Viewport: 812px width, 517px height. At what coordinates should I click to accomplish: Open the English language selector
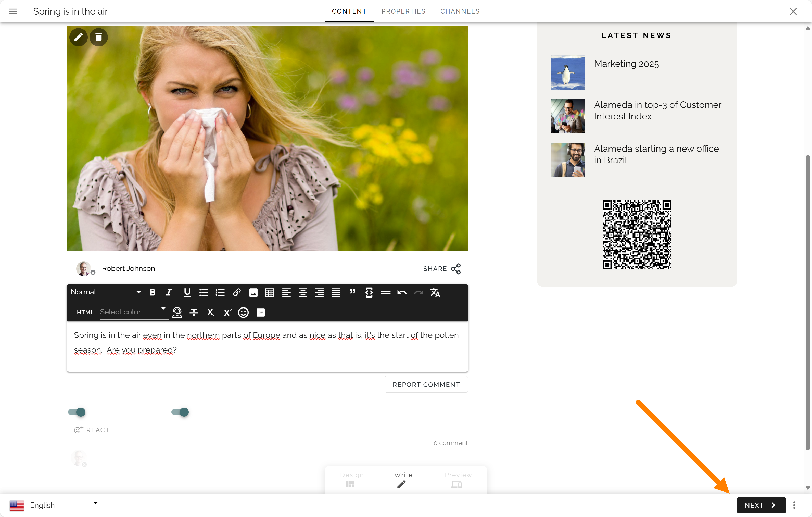click(55, 505)
